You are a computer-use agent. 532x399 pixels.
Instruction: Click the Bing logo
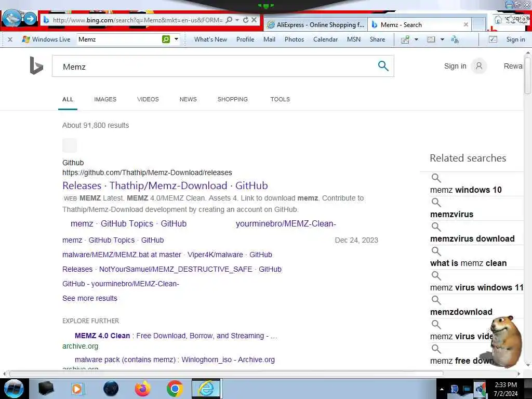tap(36, 65)
